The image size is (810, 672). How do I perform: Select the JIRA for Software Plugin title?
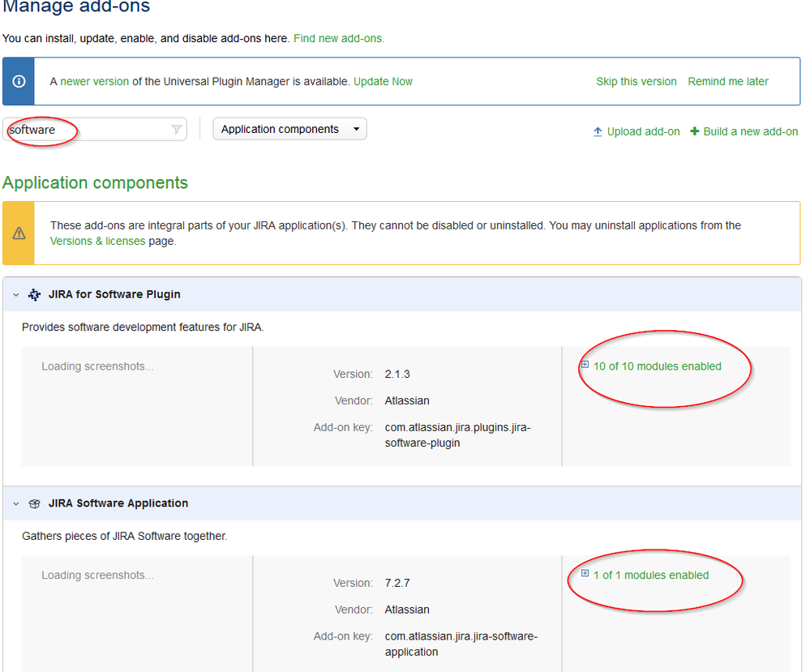(114, 294)
